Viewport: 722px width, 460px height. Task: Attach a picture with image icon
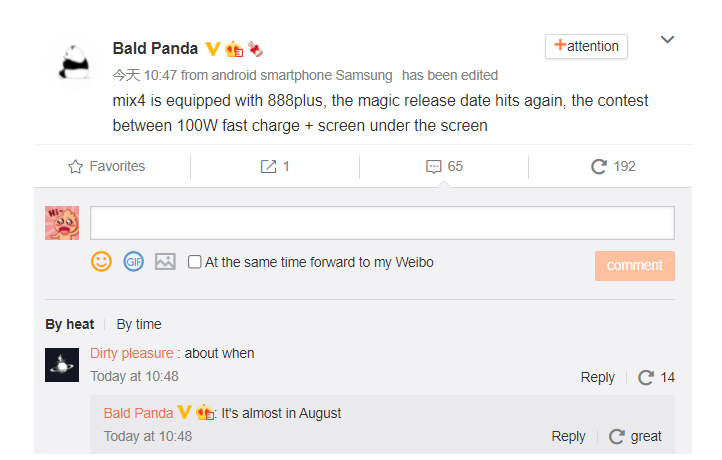coord(165,262)
